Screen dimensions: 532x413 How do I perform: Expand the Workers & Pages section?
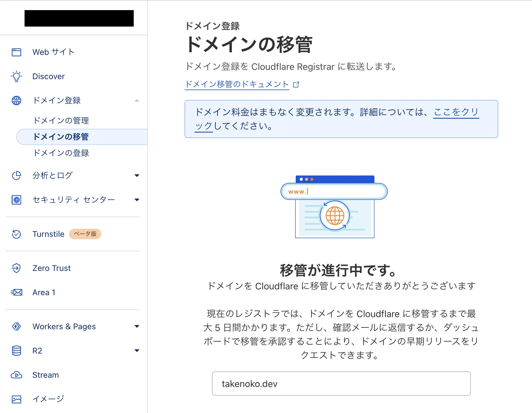pyautogui.click(x=137, y=326)
